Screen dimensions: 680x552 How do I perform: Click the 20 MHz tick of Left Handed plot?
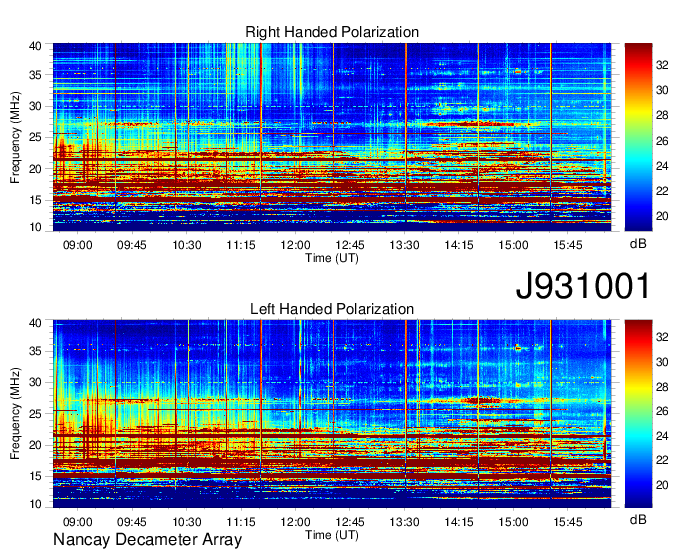[x=35, y=445]
